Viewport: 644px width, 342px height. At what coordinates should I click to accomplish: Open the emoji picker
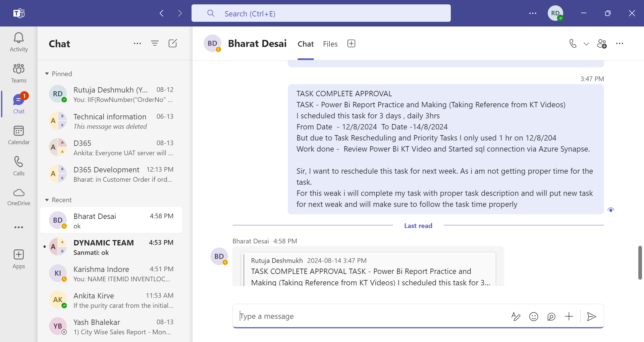[x=534, y=316]
